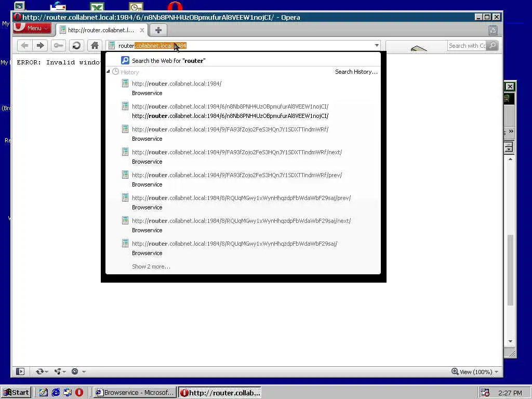532x399 pixels.
Task: Click the http://router.collab... taskbar button
Action: pos(220,393)
